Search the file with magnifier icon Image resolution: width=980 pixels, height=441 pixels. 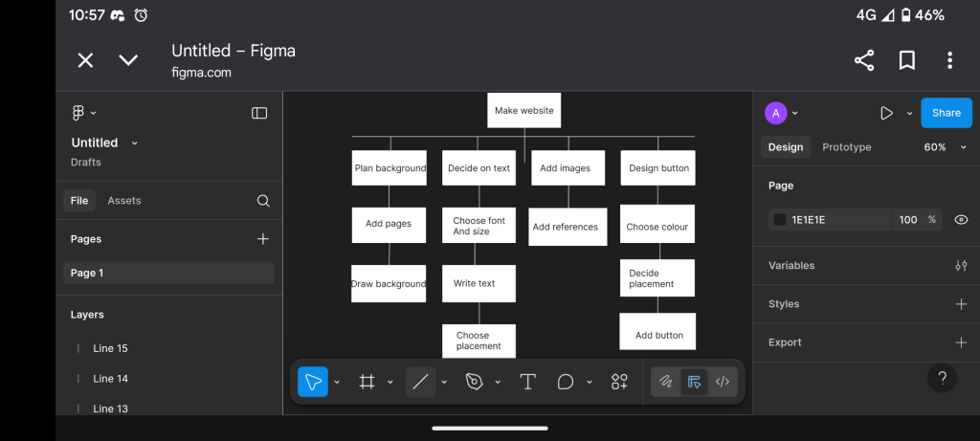(x=263, y=201)
